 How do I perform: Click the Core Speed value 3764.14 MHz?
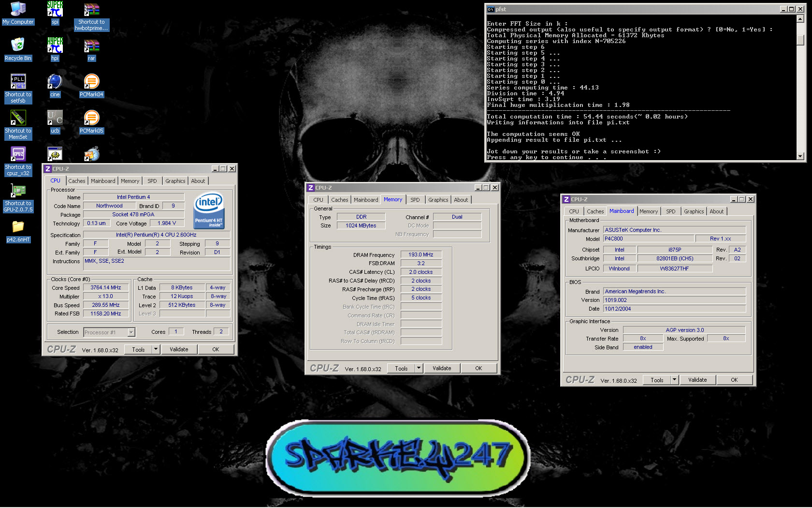coord(106,287)
